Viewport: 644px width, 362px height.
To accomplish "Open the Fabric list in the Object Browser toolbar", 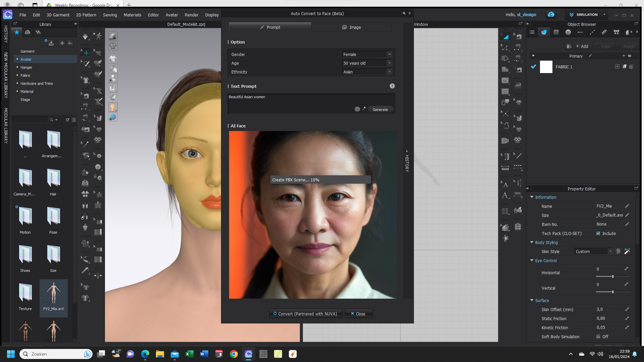I will click(x=544, y=32).
